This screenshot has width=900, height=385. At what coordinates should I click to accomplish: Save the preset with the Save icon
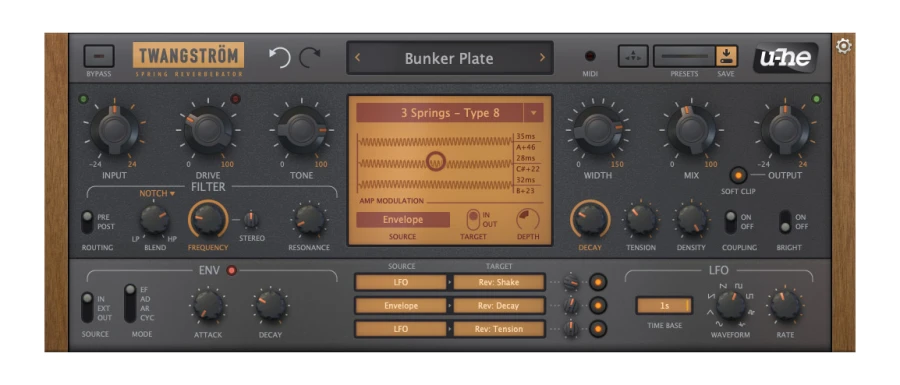(x=726, y=56)
